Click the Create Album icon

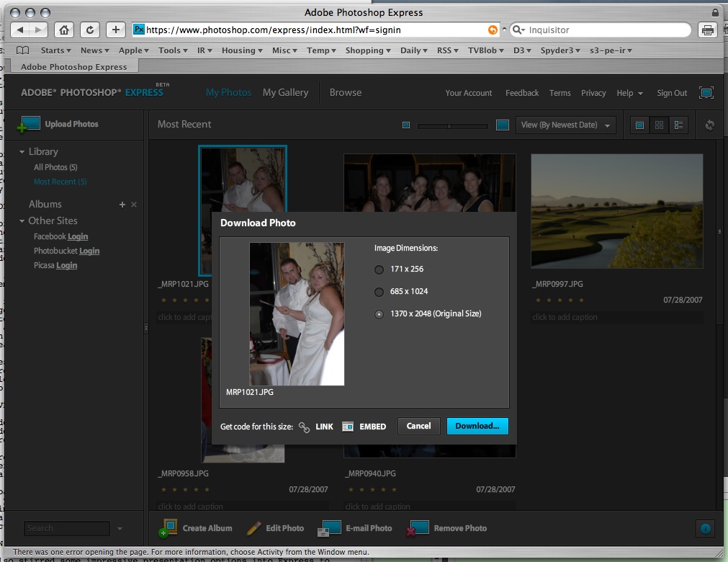click(168, 528)
